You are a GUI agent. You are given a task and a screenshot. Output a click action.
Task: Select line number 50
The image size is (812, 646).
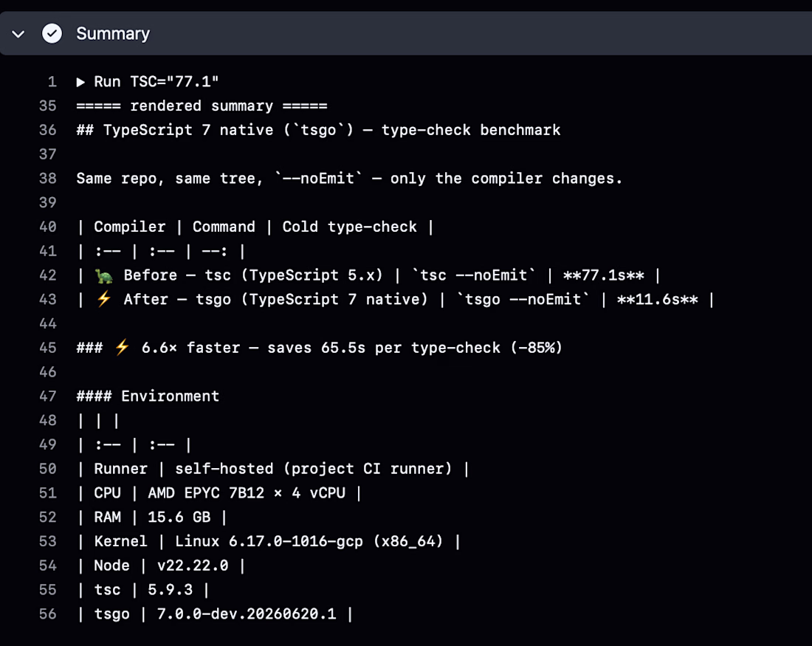coord(48,469)
